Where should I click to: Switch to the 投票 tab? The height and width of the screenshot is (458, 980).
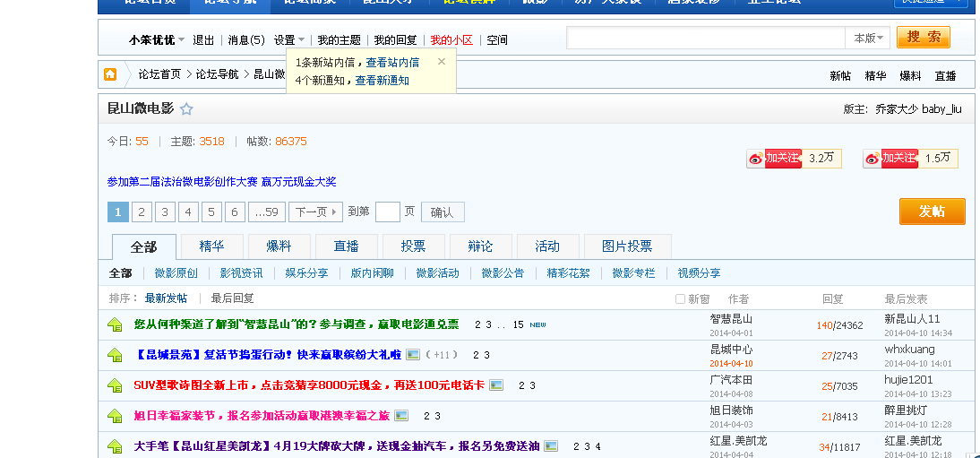[413, 246]
